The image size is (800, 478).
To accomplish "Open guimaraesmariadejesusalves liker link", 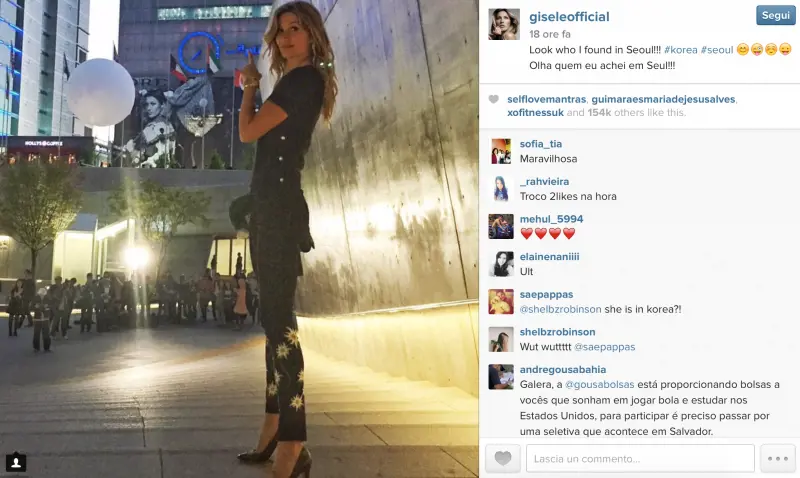I will click(663, 99).
